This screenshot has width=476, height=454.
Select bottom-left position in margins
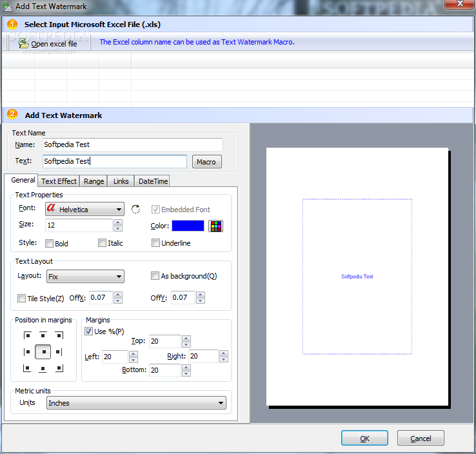pos(27,368)
